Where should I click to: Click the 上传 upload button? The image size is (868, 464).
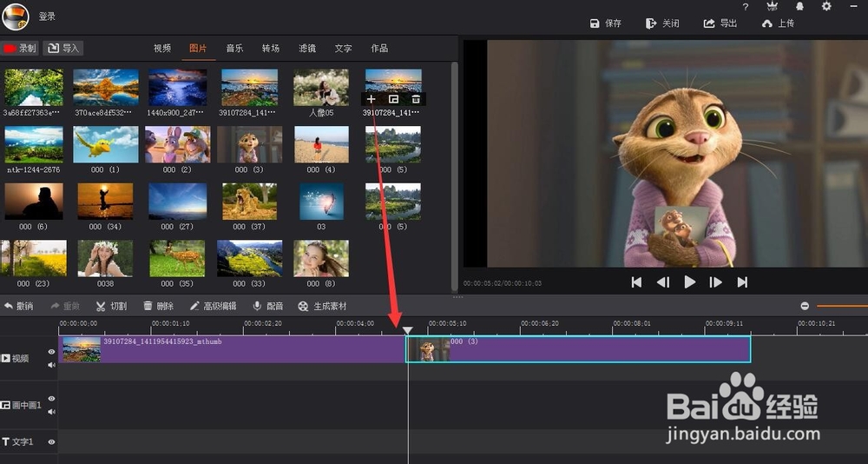(x=779, y=23)
